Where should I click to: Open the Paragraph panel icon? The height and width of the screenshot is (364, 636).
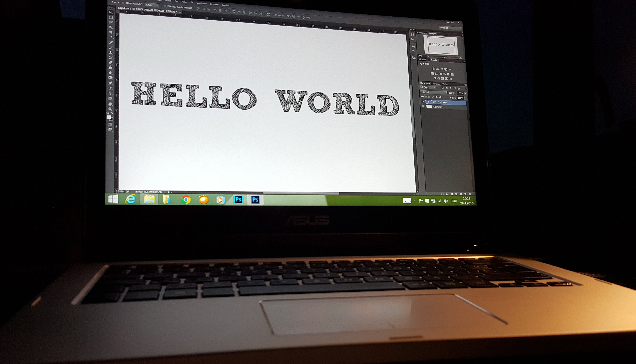coord(413,51)
